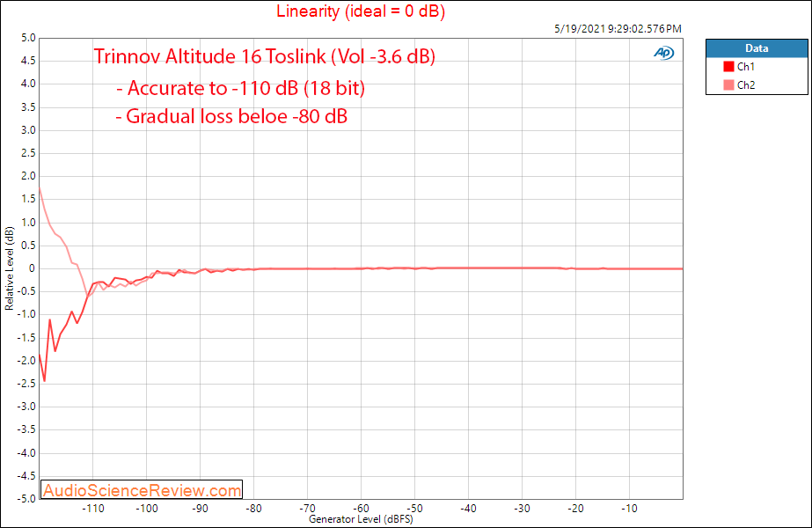The height and width of the screenshot is (528, 812).
Task: Click the 'Accurate to -110 dB (18 bit)' annotation
Action: click(x=241, y=88)
